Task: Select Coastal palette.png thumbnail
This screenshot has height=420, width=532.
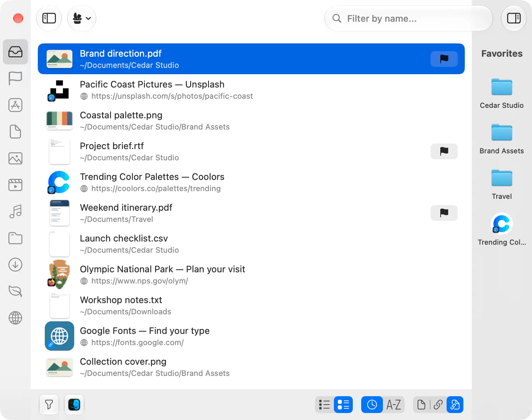Action: point(59,120)
